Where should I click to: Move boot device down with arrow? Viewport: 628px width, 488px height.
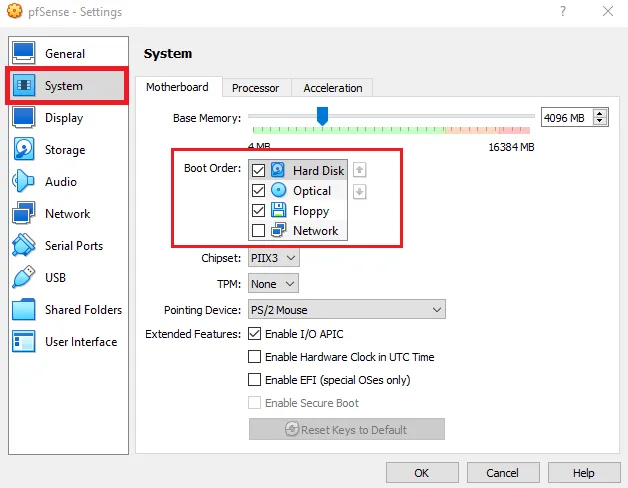(x=359, y=192)
